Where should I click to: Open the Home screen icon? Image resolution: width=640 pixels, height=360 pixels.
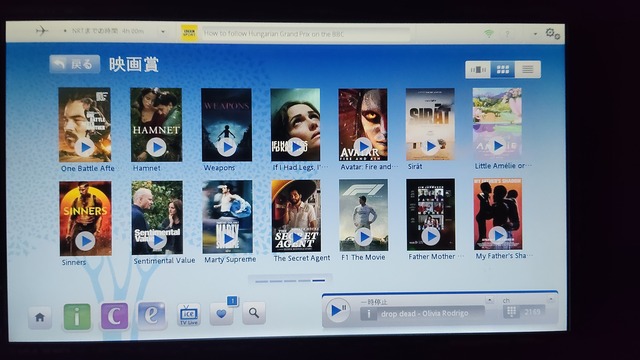pos(40,317)
